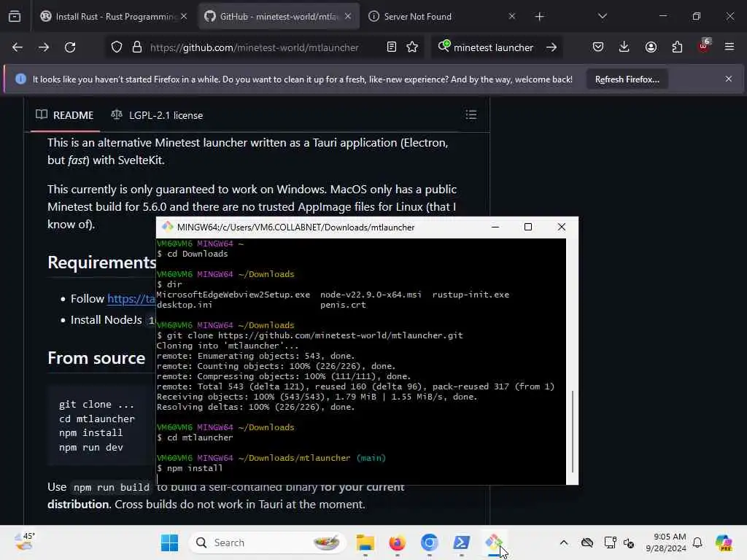Go forward one page
Viewport: 747px width, 560px height.
43,47
